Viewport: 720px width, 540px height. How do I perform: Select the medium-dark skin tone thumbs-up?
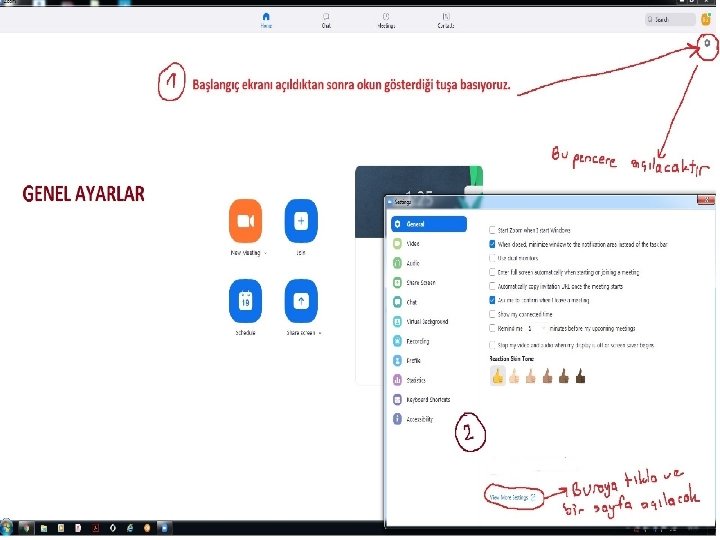tap(564, 376)
